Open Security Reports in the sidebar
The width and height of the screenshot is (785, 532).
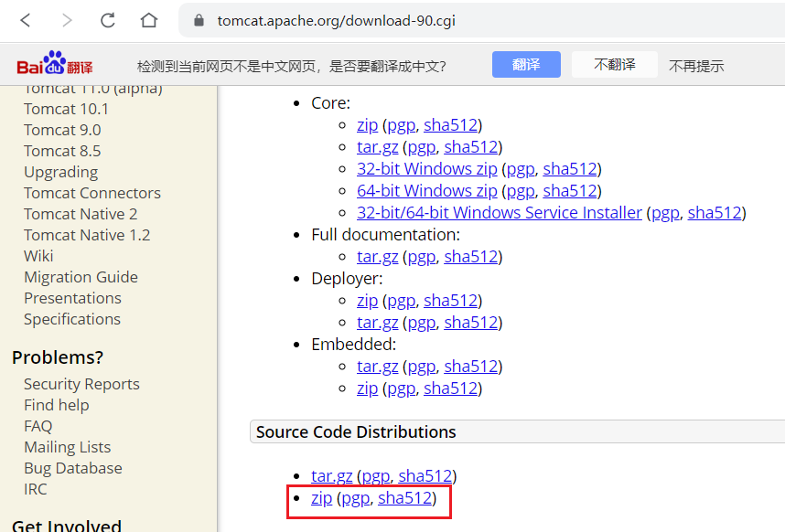(81, 384)
